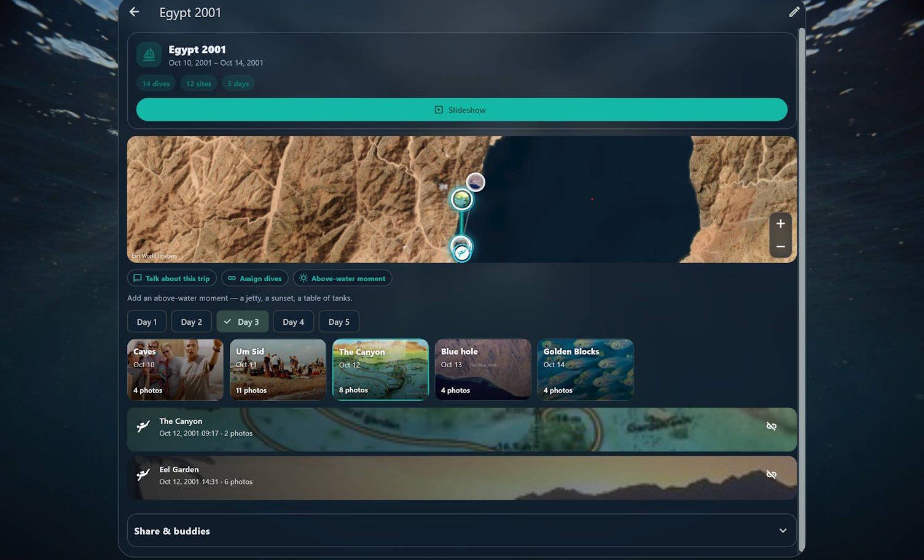Viewport: 924px width, 560px height.
Task: Open the Blue hole thumbnail card
Action: (x=483, y=370)
